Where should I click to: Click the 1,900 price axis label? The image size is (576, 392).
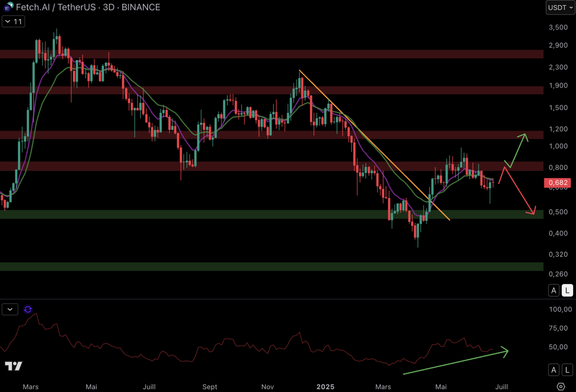point(558,85)
